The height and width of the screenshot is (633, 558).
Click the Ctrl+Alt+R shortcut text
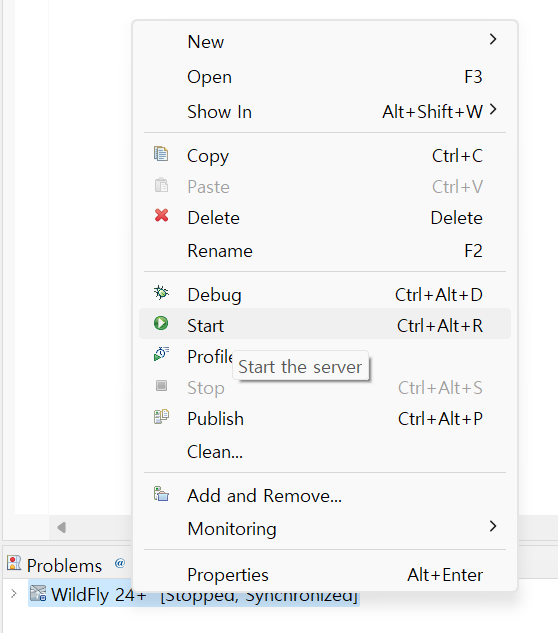(440, 326)
